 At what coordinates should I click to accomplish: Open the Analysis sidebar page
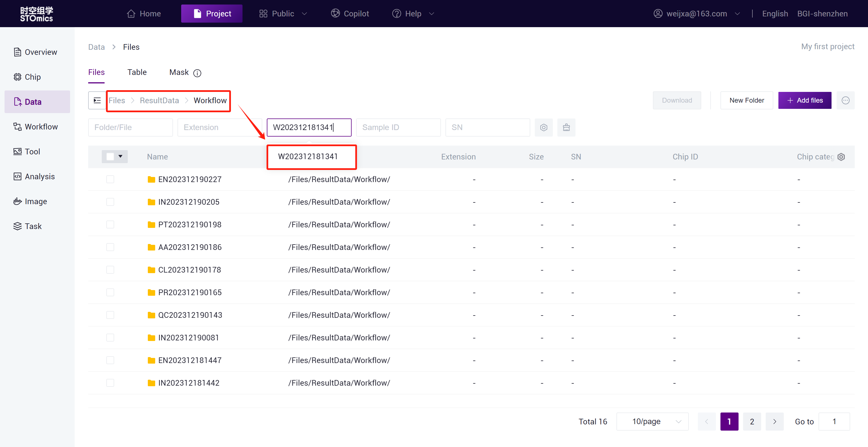pos(34,177)
